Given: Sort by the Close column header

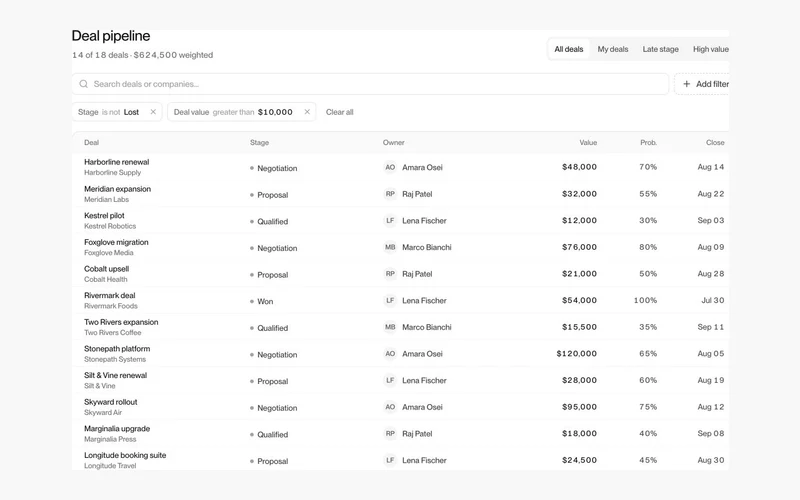Looking at the screenshot, I should click(715, 142).
